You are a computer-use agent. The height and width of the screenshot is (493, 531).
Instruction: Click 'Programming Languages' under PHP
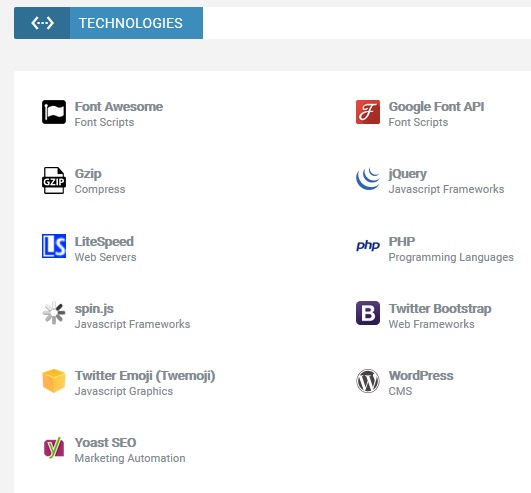point(451,257)
